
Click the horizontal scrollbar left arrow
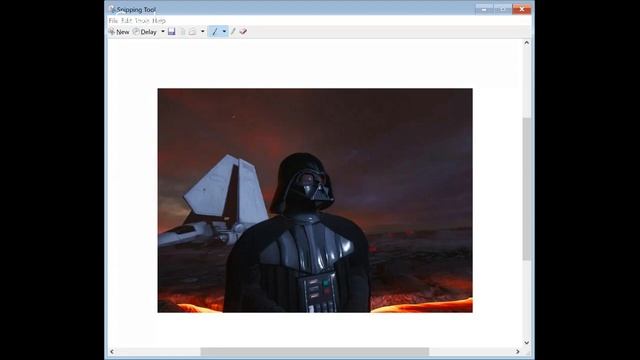pyautogui.click(x=112, y=351)
